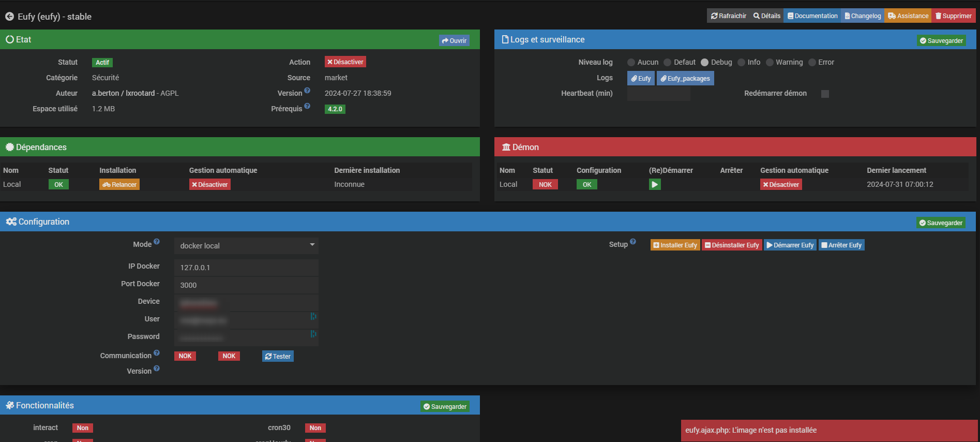Open the Eufy_packages log file
Image resolution: width=980 pixels, height=442 pixels.
pyautogui.click(x=685, y=79)
